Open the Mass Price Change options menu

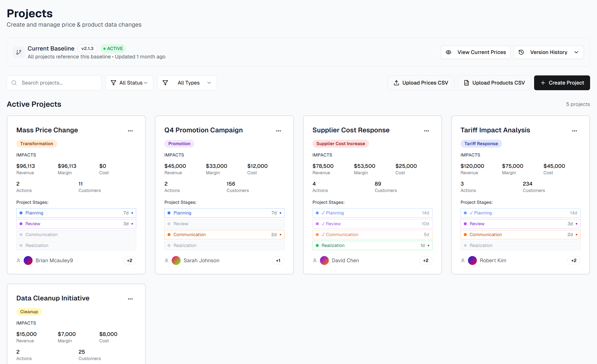(130, 131)
